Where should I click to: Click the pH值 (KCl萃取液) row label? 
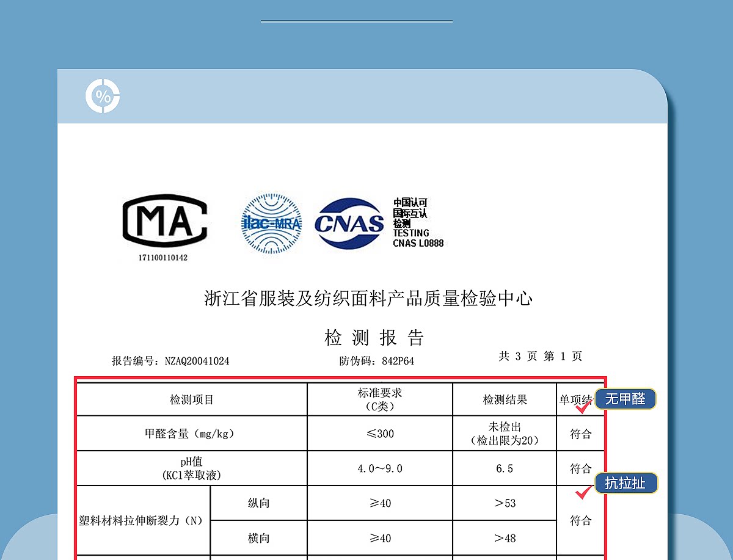192,468
